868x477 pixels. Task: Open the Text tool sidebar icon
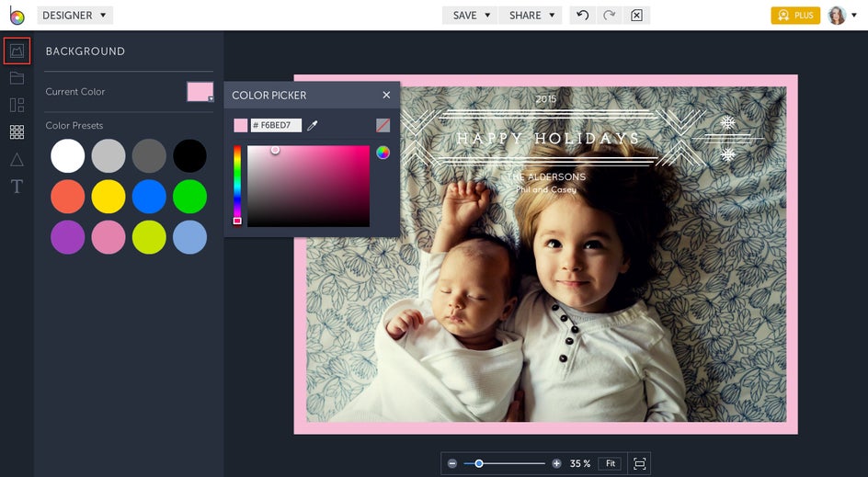(17, 187)
